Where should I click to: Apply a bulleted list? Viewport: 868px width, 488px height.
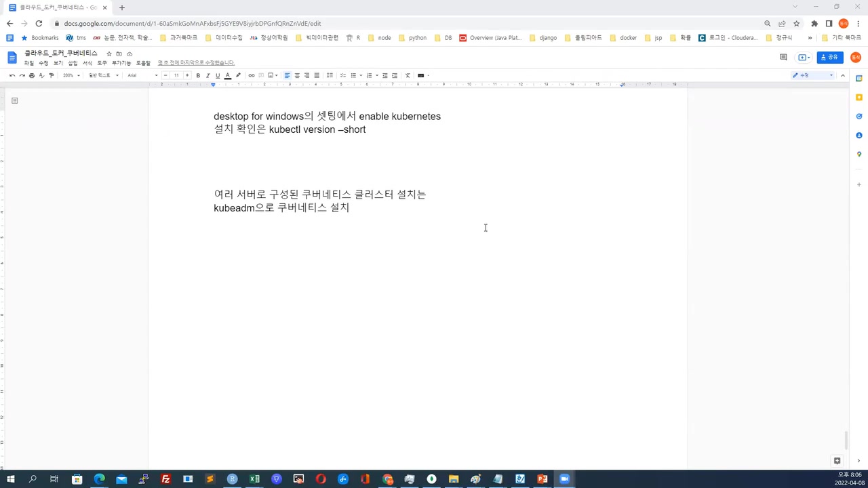354,75
